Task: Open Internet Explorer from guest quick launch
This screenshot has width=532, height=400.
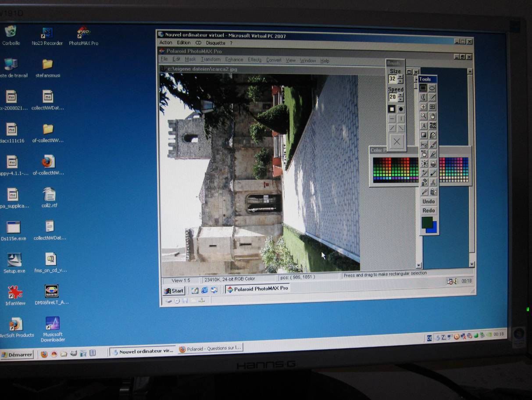Action: [204, 290]
